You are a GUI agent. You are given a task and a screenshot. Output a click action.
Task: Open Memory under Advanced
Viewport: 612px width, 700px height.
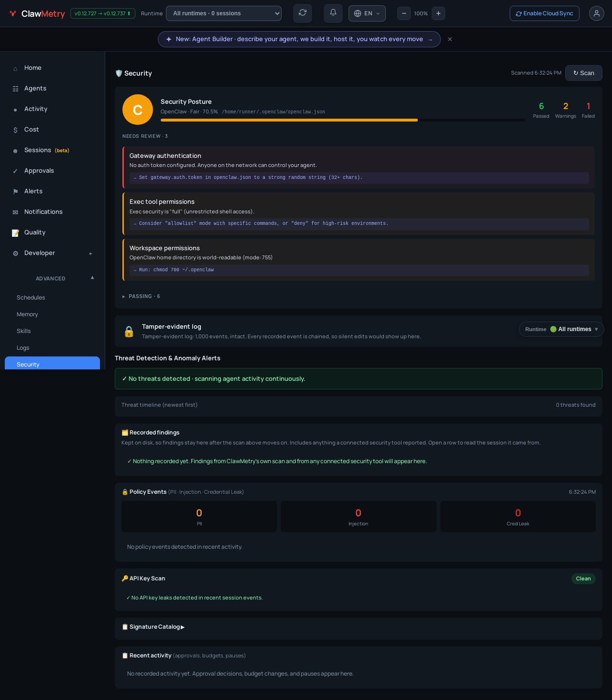[x=52, y=314]
